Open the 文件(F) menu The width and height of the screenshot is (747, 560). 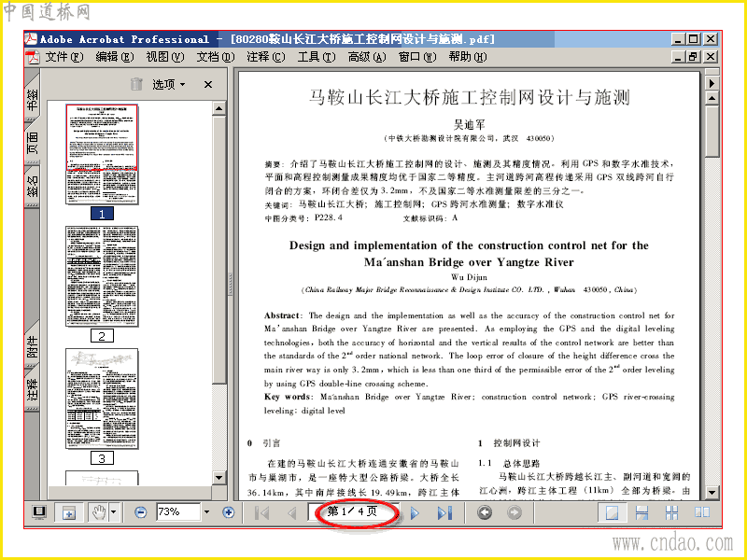click(x=64, y=57)
